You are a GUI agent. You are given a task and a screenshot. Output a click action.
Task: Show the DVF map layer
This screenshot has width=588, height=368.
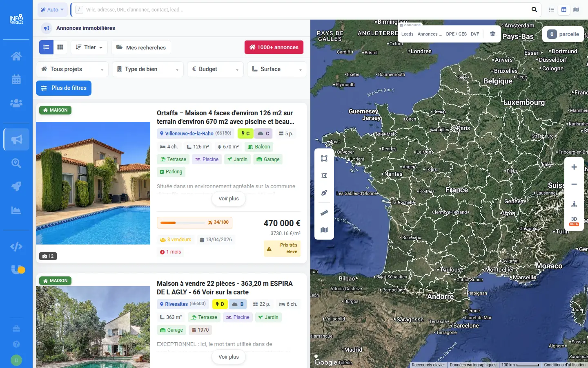(475, 34)
